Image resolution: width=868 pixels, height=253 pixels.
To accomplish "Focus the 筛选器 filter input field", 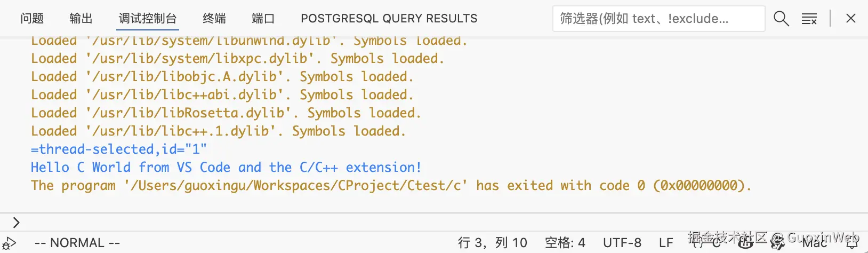I will pyautogui.click(x=658, y=19).
